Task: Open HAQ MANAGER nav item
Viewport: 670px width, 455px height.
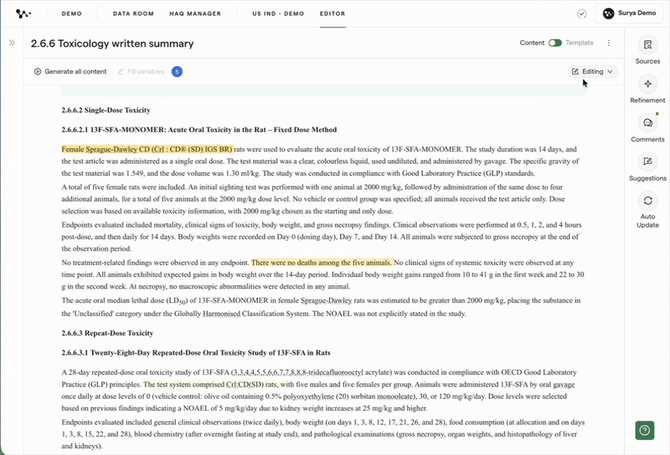Action: pyautogui.click(x=195, y=14)
